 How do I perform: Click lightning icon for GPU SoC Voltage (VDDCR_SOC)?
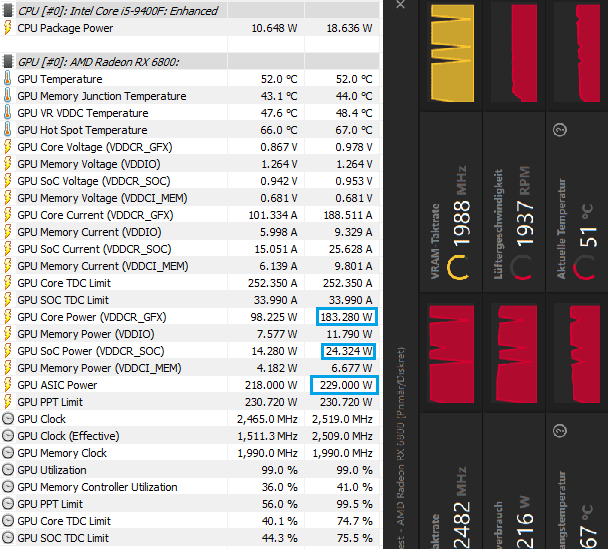pyautogui.click(x=7, y=181)
